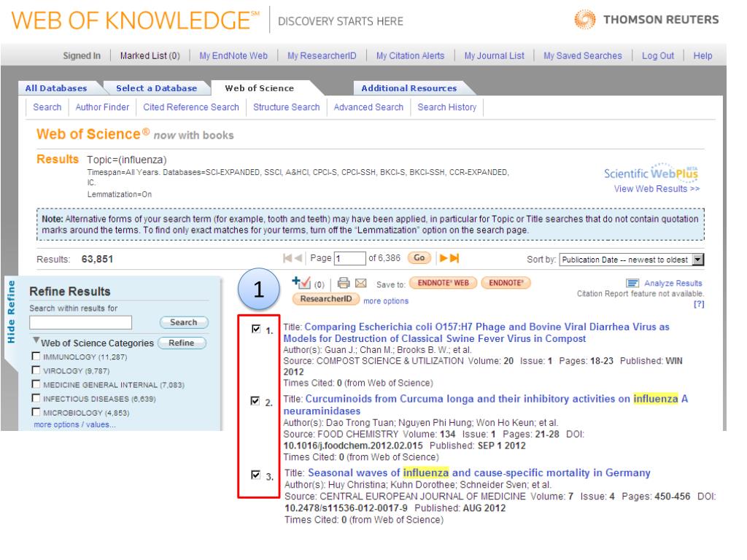Uncheck result 1 checkbox

pos(256,329)
